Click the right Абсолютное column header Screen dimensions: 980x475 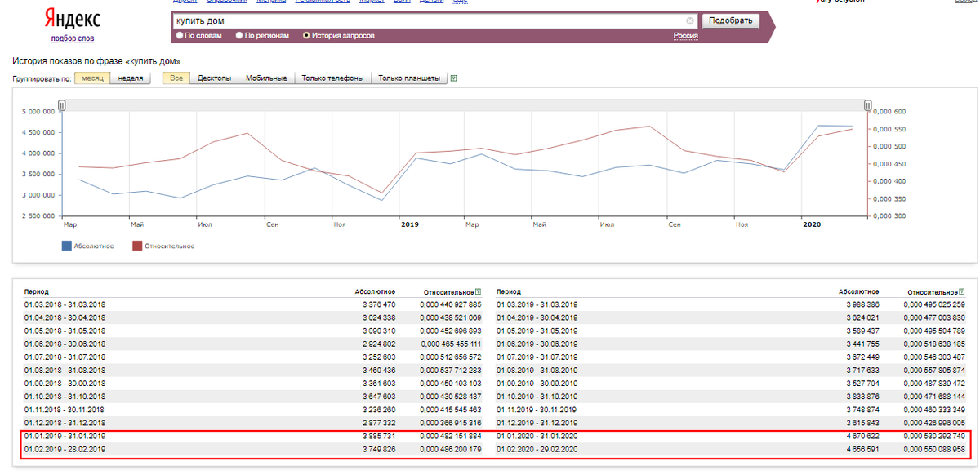(x=859, y=291)
